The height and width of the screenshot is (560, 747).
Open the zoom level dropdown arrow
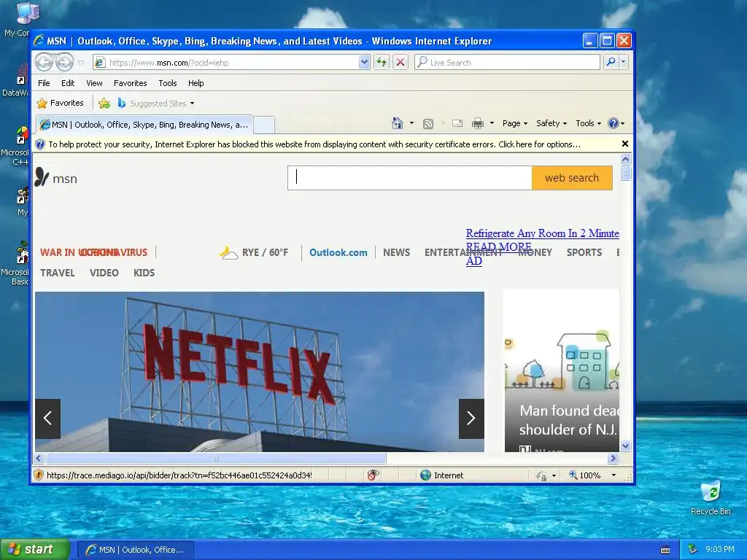[x=614, y=475]
